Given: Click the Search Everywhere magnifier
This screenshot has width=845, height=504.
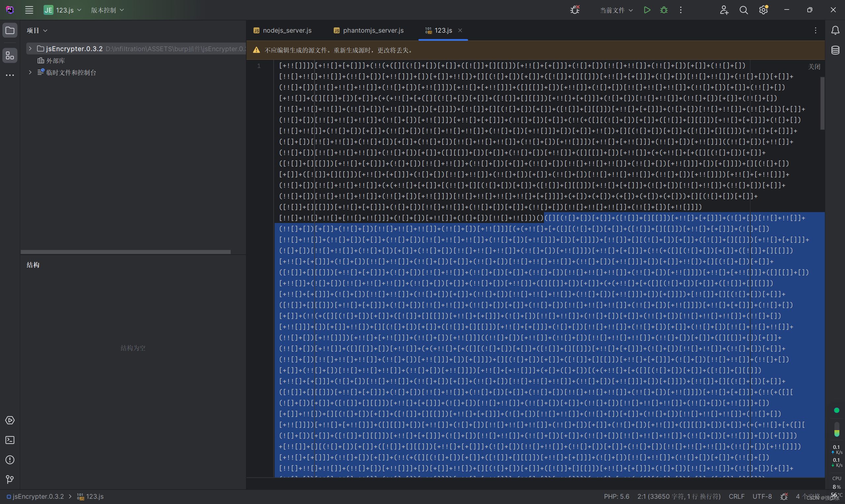Looking at the screenshot, I should [x=743, y=10].
